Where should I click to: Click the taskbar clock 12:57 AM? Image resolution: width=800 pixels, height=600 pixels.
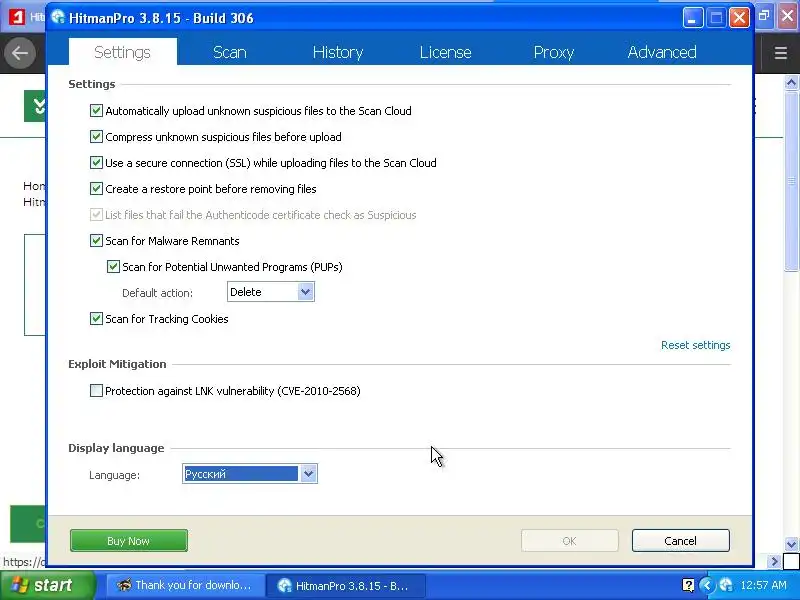763,585
